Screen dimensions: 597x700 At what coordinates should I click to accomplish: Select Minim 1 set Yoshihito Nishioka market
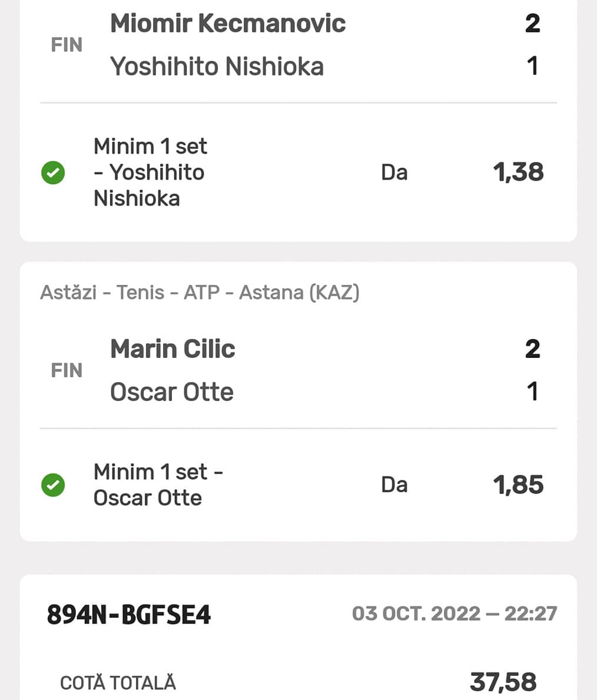coord(150,172)
